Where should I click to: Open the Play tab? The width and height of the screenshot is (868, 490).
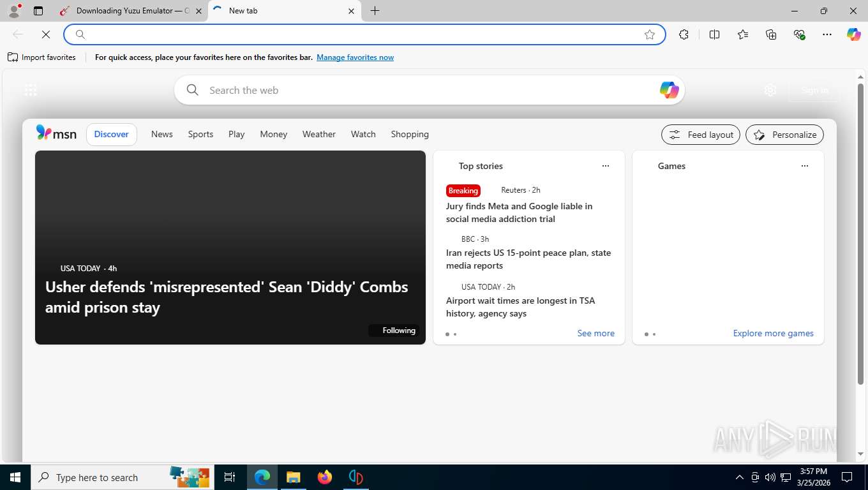point(237,134)
